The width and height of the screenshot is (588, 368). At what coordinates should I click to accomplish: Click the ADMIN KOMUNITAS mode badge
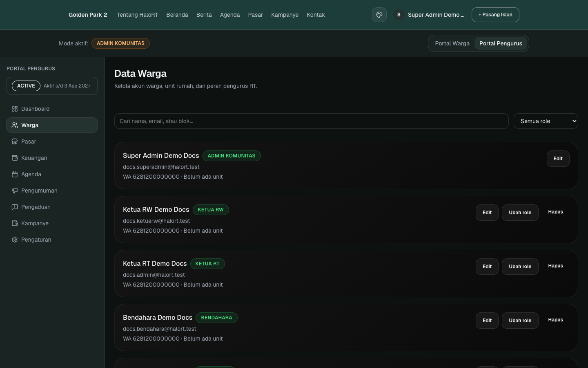[x=120, y=43]
